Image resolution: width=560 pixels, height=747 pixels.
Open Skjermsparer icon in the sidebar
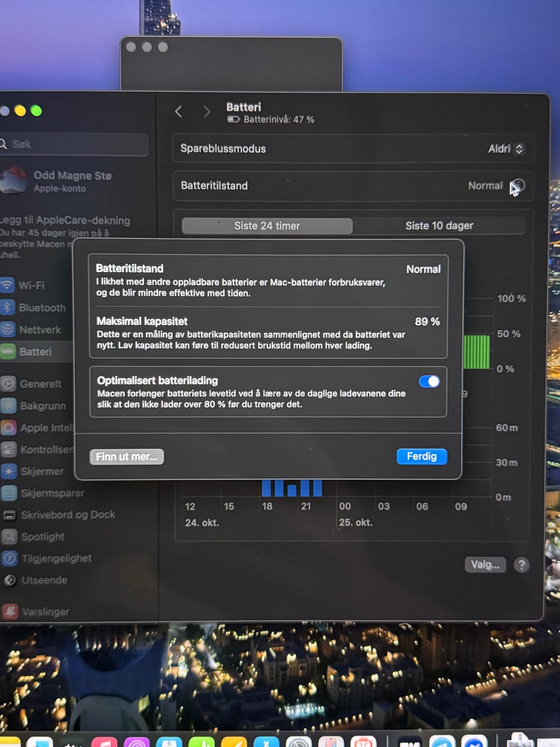pyautogui.click(x=9, y=493)
